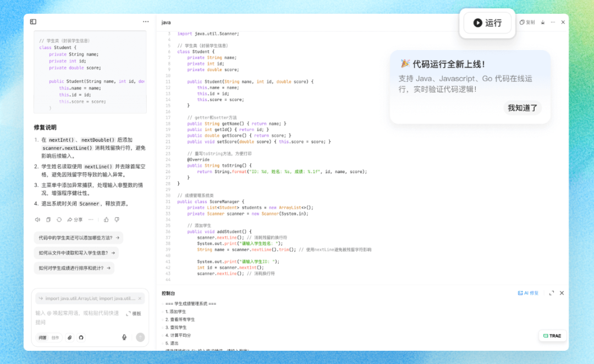Click the GitHub icon in chat input
The width and height of the screenshot is (594, 364).
click(x=81, y=337)
